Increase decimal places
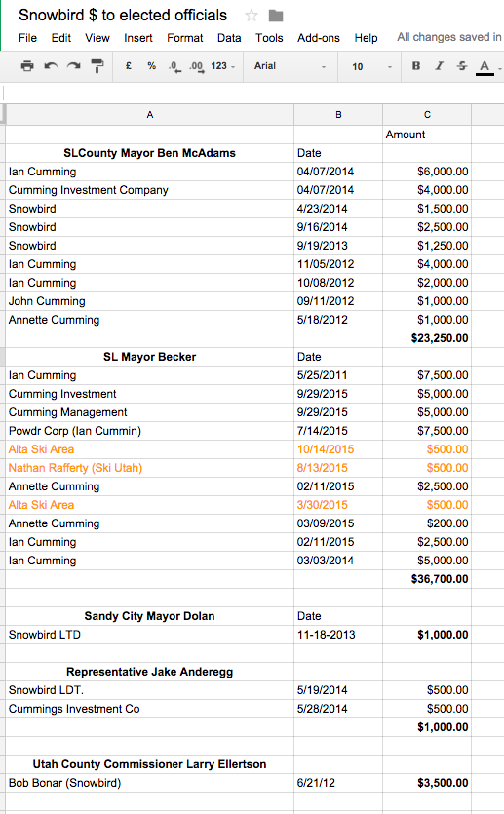This screenshot has width=504, height=814. point(196,66)
